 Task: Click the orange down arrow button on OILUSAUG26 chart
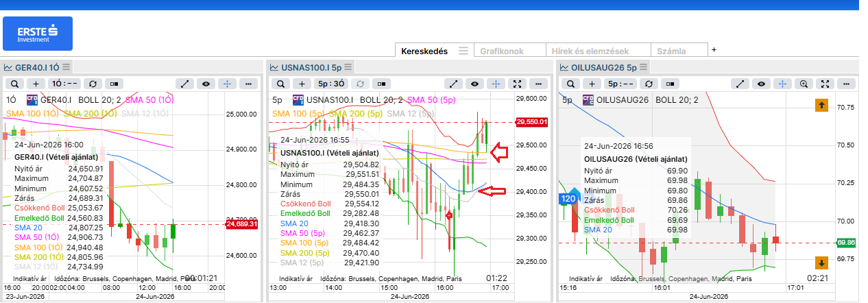pos(821,263)
